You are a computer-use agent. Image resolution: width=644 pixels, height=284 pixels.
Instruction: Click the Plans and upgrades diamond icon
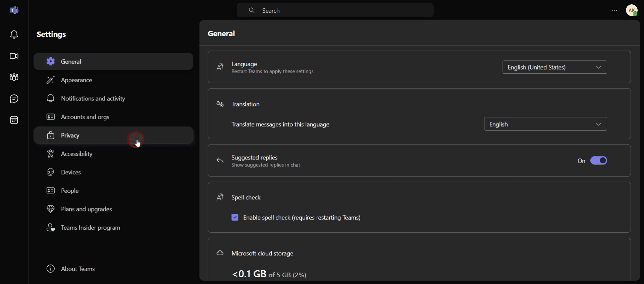[x=51, y=209]
